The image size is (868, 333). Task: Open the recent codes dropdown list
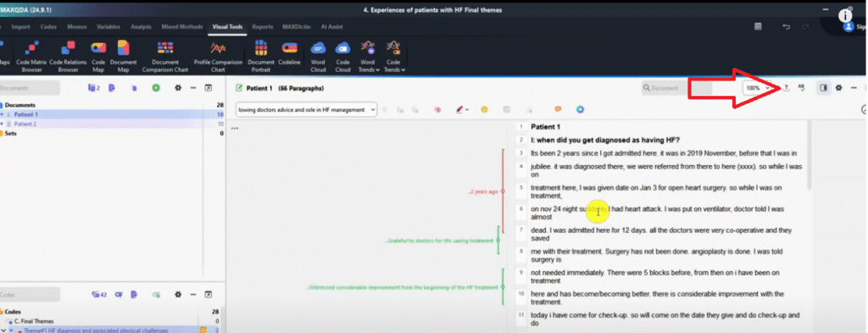click(x=306, y=109)
